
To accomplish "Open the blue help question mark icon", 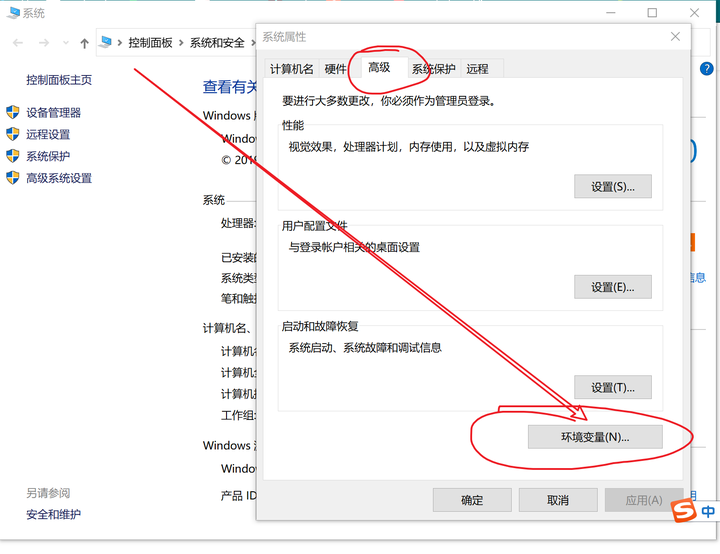I will click(706, 69).
